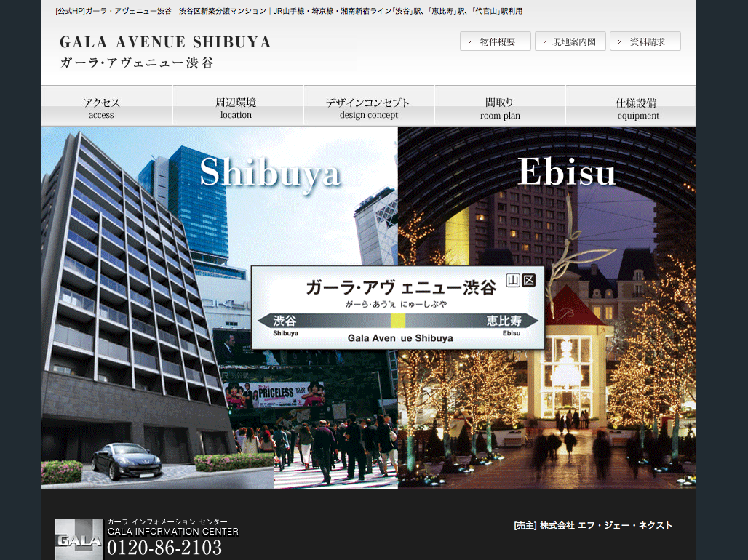748x560 pixels.
Task: Open the デザインコンセプト design concept tab
Action: 368,106
